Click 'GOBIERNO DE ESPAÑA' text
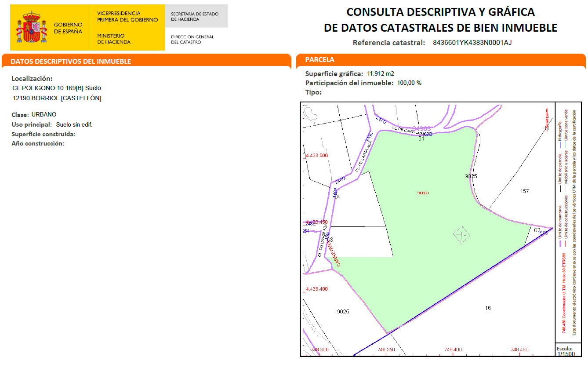 point(68,28)
